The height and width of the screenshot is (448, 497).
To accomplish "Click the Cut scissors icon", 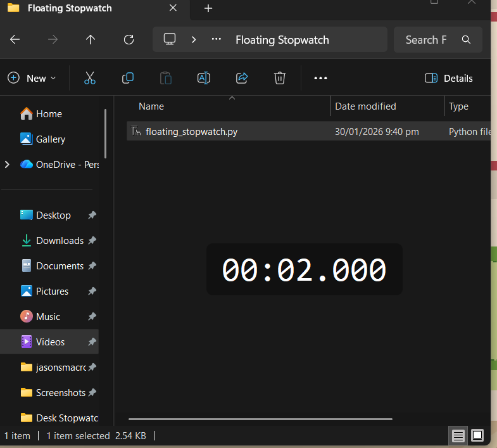I will click(89, 78).
